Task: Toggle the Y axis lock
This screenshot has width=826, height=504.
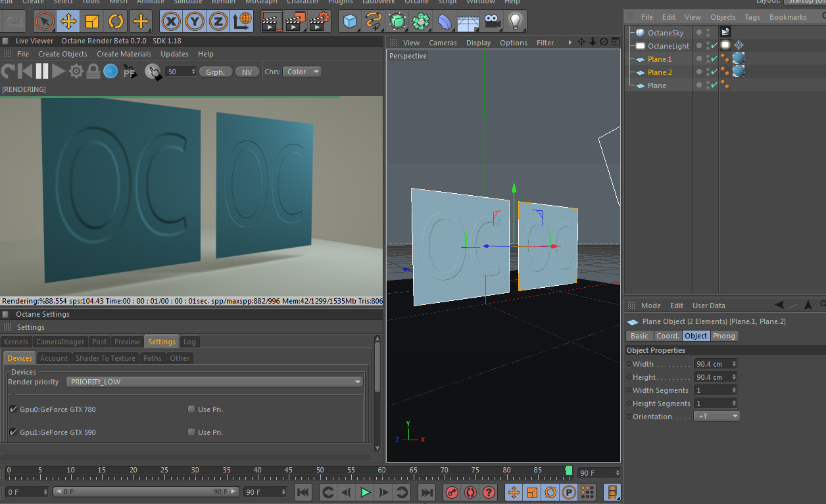Action: [x=195, y=22]
